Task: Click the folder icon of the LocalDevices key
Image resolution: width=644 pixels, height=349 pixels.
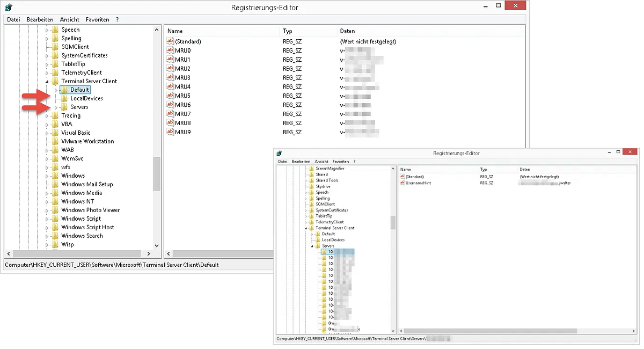Action: [64, 98]
